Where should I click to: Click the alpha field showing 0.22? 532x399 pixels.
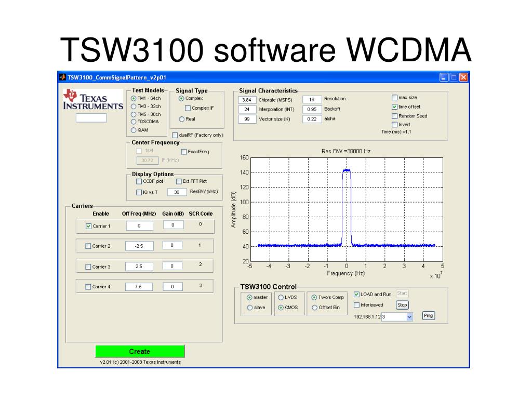coord(312,119)
